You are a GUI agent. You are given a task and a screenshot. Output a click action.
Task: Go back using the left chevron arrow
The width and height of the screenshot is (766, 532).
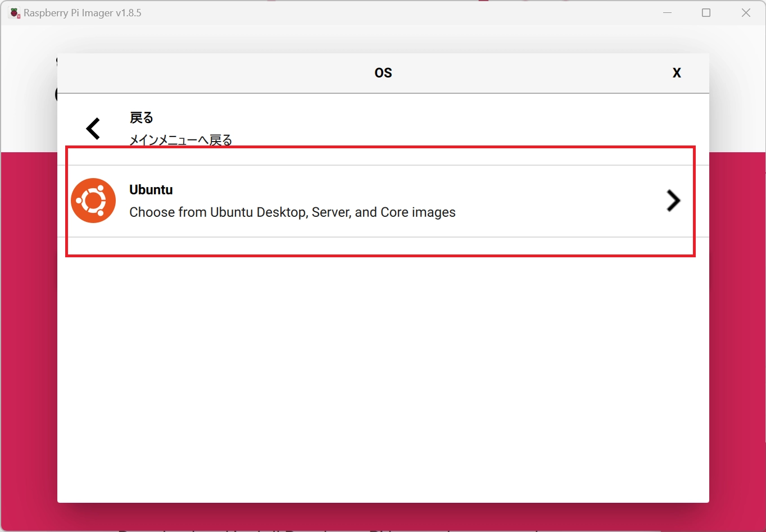click(93, 129)
